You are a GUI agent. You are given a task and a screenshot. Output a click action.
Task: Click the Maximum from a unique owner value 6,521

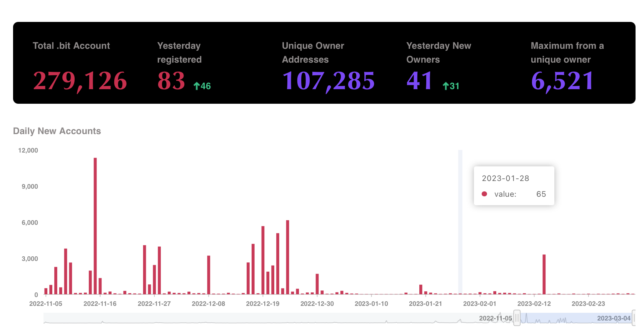[562, 81]
